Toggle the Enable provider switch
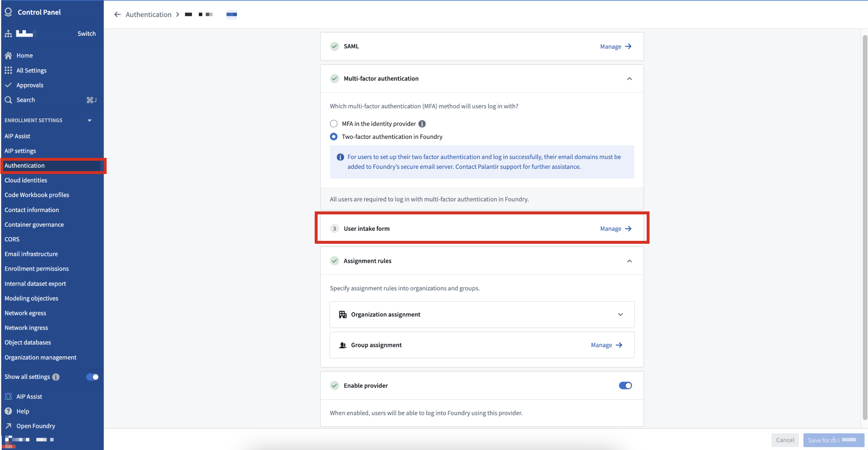This screenshot has height=450, width=868. click(x=625, y=385)
